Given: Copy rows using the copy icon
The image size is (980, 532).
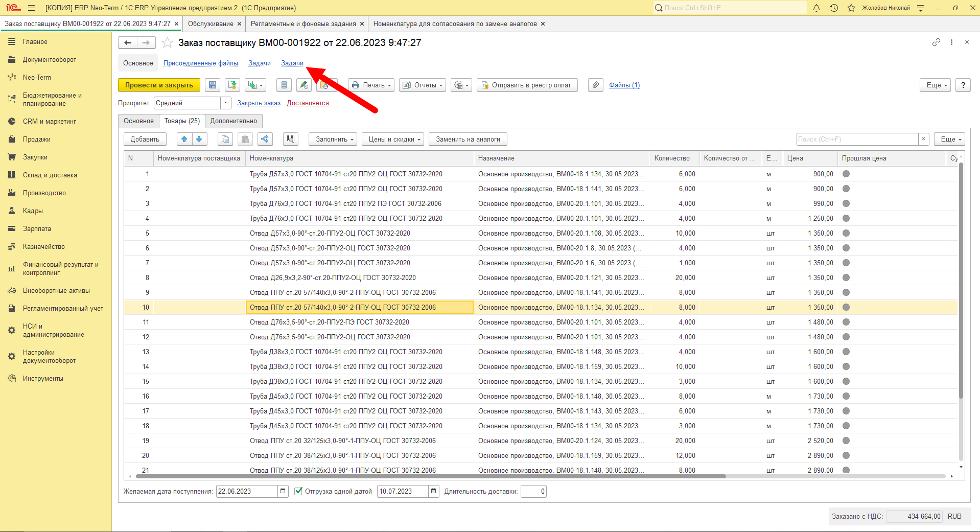Looking at the screenshot, I should [x=225, y=139].
